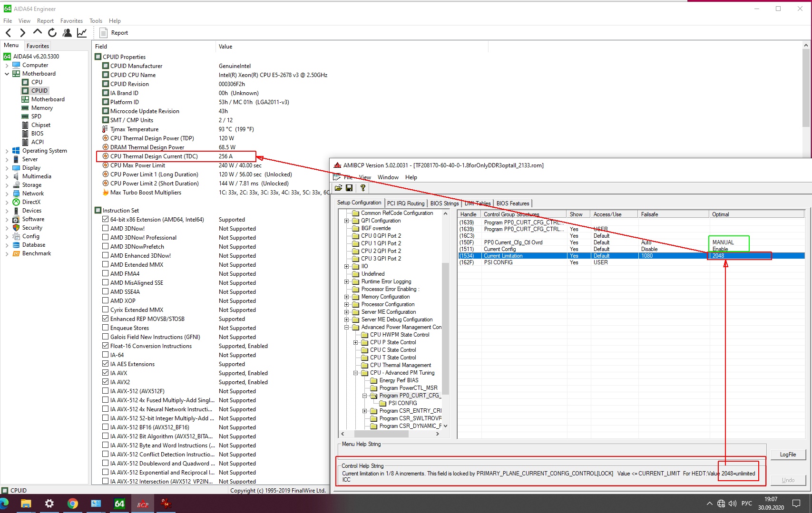Refresh the AIDA64 page
Viewport: 812px width, 513px height.
(x=52, y=32)
